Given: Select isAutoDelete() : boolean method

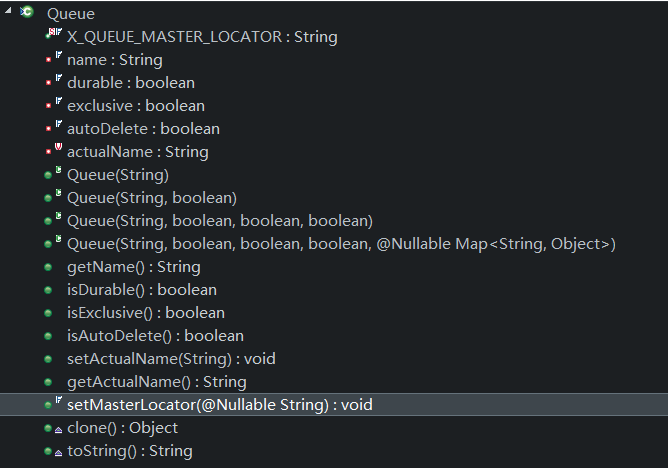Looking at the screenshot, I should click(155, 336).
